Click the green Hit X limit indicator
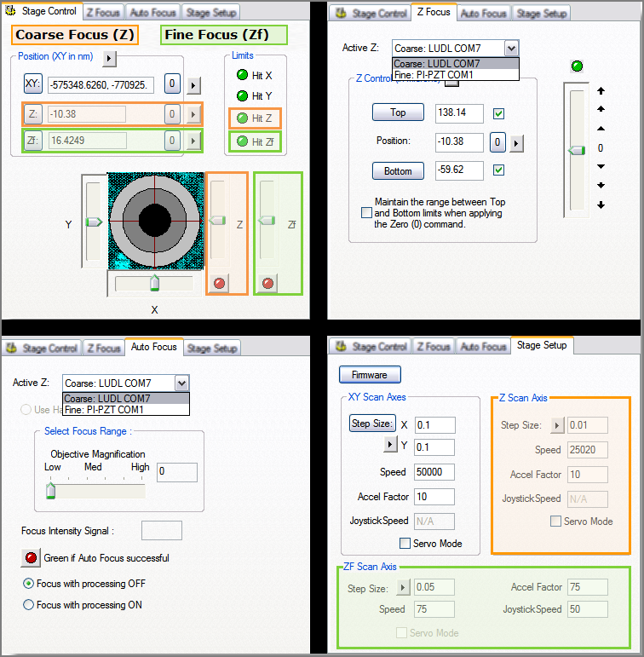This screenshot has height=657, width=644. 242,75
